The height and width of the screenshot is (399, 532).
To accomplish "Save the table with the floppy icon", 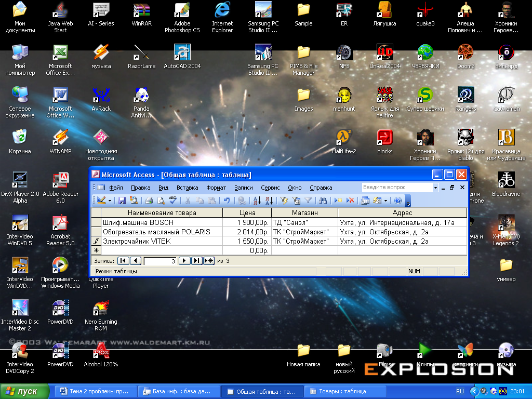I will pos(122,201).
